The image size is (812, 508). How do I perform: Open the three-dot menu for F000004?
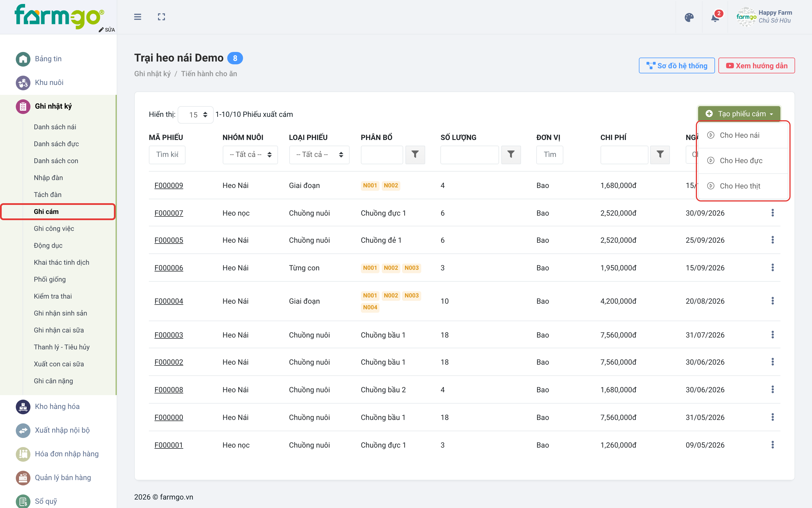point(773,301)
